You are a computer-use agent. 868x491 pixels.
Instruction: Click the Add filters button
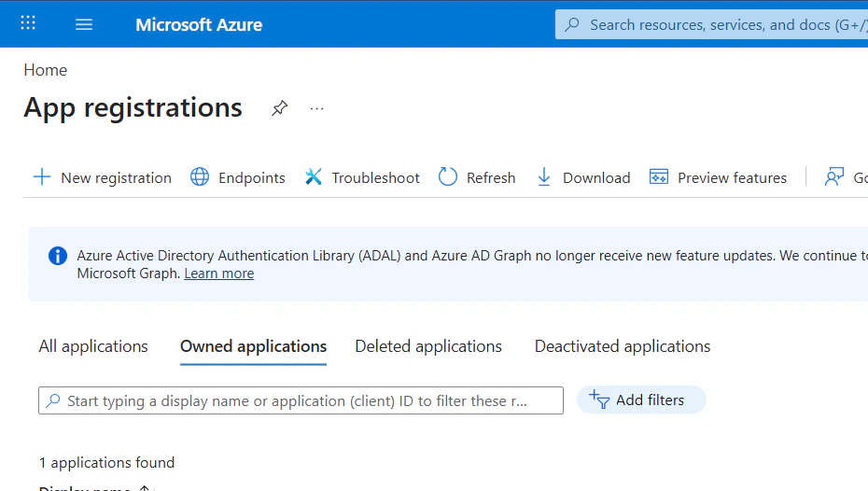point(641,400)
